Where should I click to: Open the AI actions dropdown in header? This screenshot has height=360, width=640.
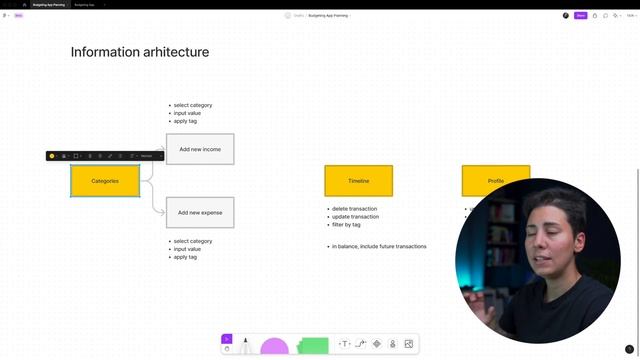point(617,16)
